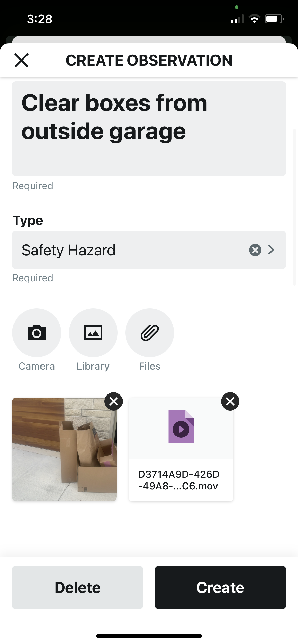The height and width of the screenshot is (644, 298).
Task: Open the Safety Hazard type dropdown
Action: [x=127, y=250]
